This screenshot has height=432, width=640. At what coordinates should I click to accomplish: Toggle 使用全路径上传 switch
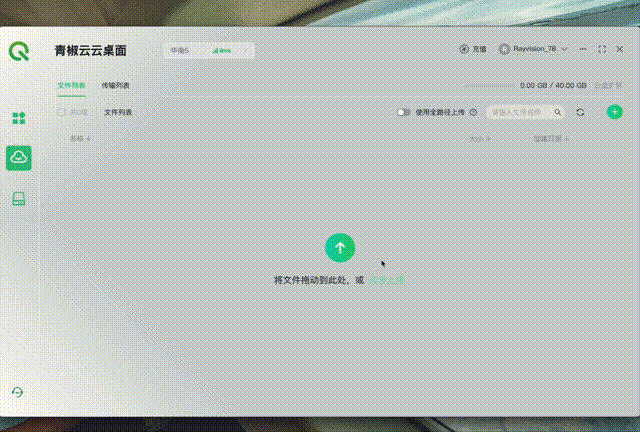(403, 112)
